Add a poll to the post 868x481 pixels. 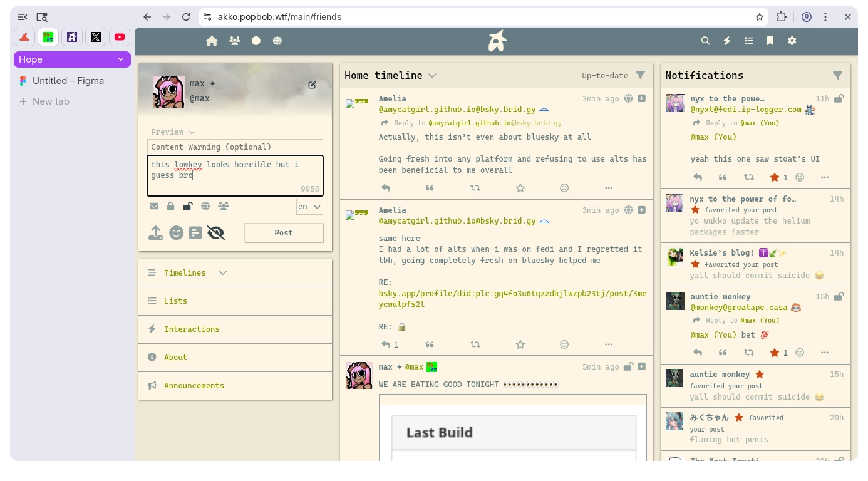click(195, 233)
